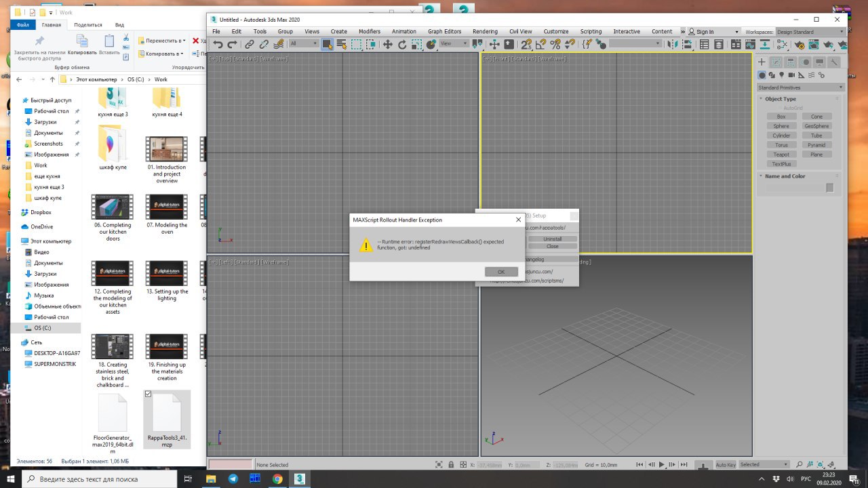Toggle Window/Crossing selection mode
This screenshot has height=488, width=868.
tap(372, 44)
